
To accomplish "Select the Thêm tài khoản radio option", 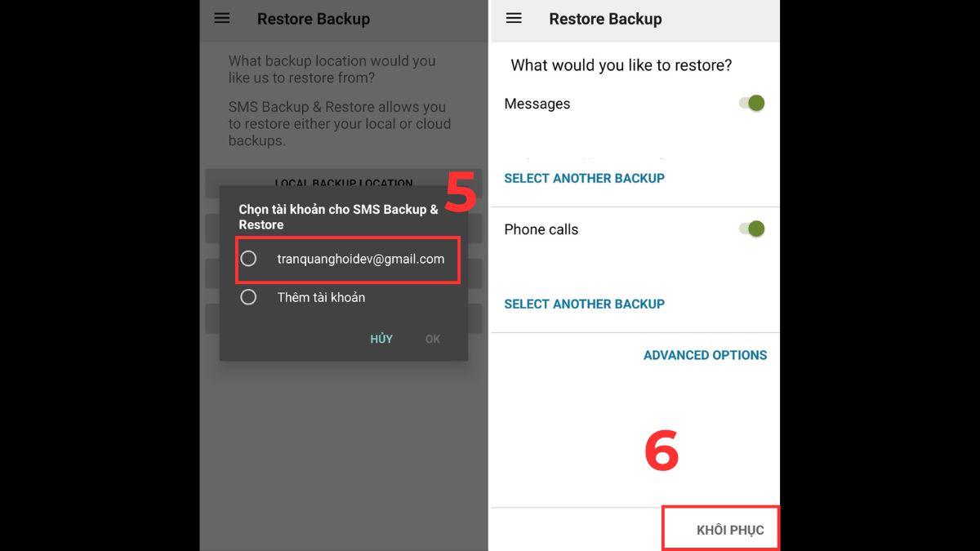I will 248,297.
